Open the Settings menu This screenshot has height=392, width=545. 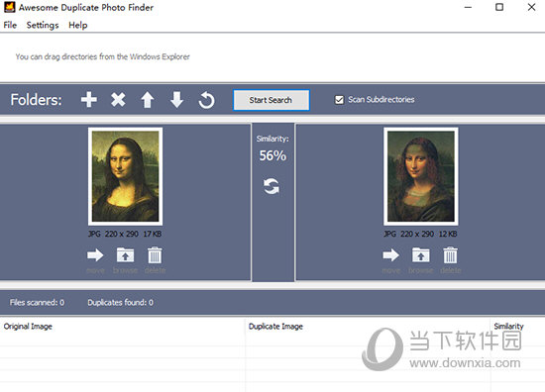coord(43,25)
